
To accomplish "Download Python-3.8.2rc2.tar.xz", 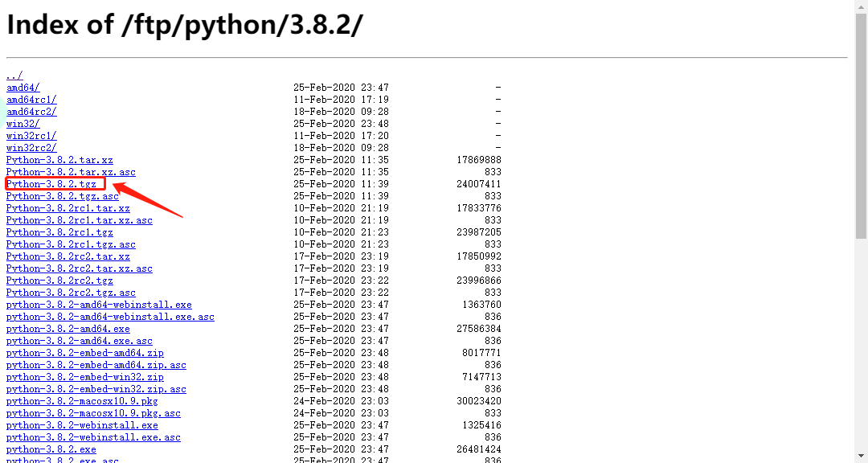I will point(68,256).
